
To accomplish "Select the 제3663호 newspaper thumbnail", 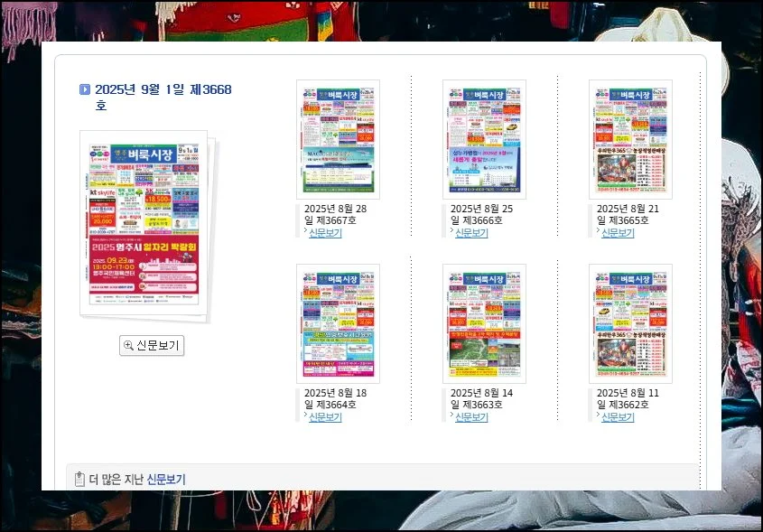I will point(484,323).
